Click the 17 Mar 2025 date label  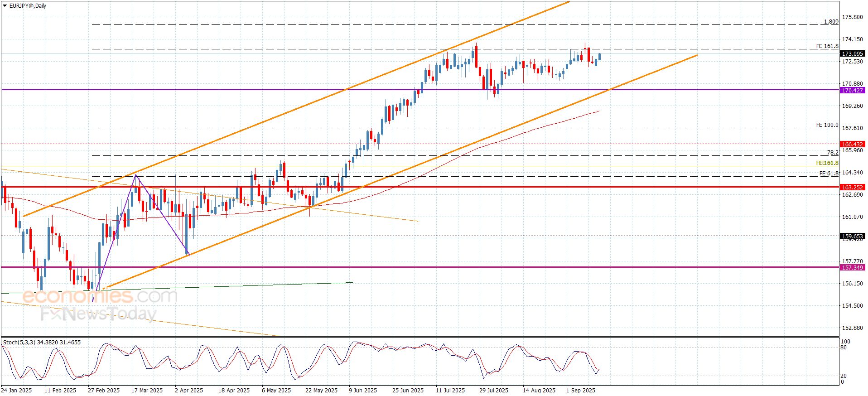pyautogui.click(x=147, y=390)
